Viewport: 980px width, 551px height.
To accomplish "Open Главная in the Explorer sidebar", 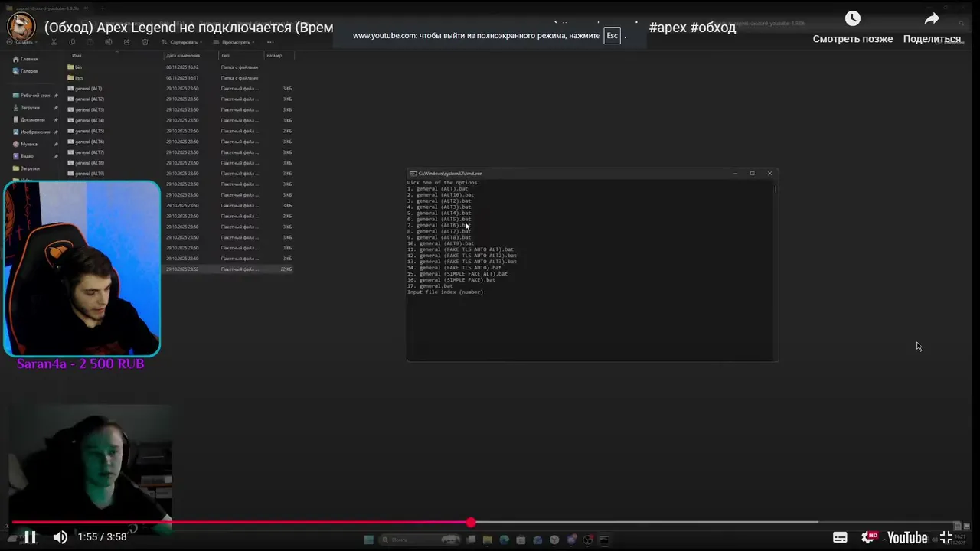I will 25,59.
